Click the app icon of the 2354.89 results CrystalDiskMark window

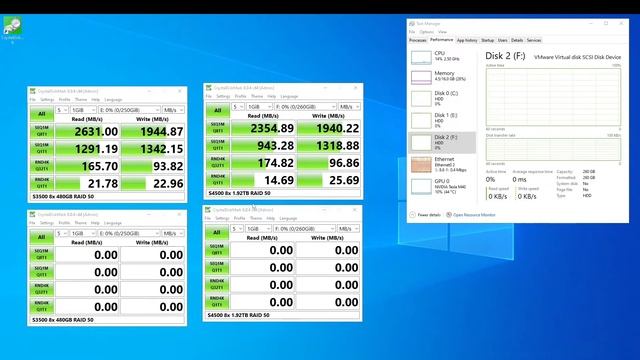click(209, 88)
